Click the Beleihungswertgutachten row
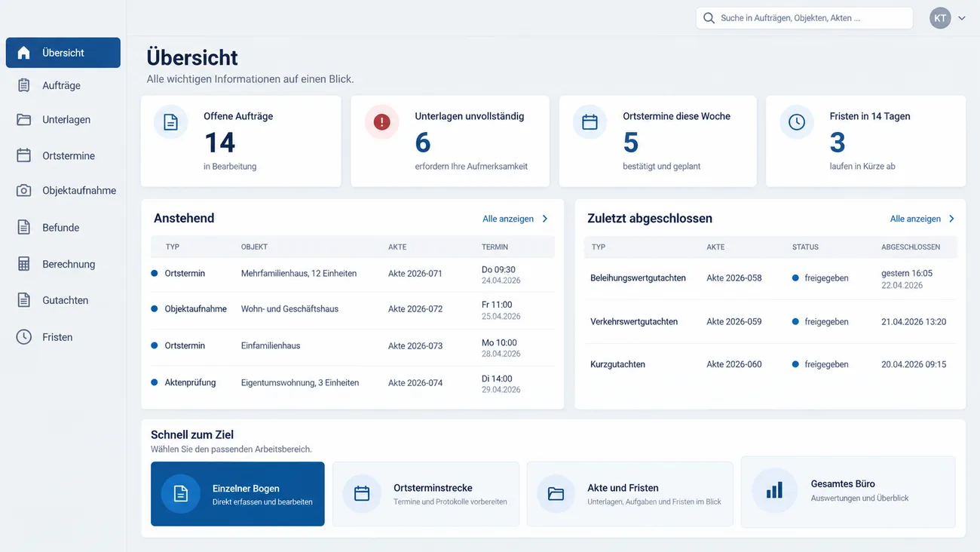This screenshot has height=552, width=980. pos(770,278)
